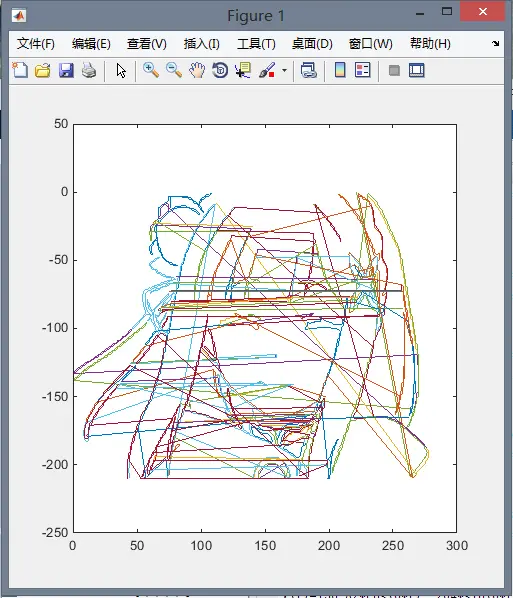This screenshot has height=598, width=513.
Task: Select the Data Cursor tool
Action: (243, 71)
